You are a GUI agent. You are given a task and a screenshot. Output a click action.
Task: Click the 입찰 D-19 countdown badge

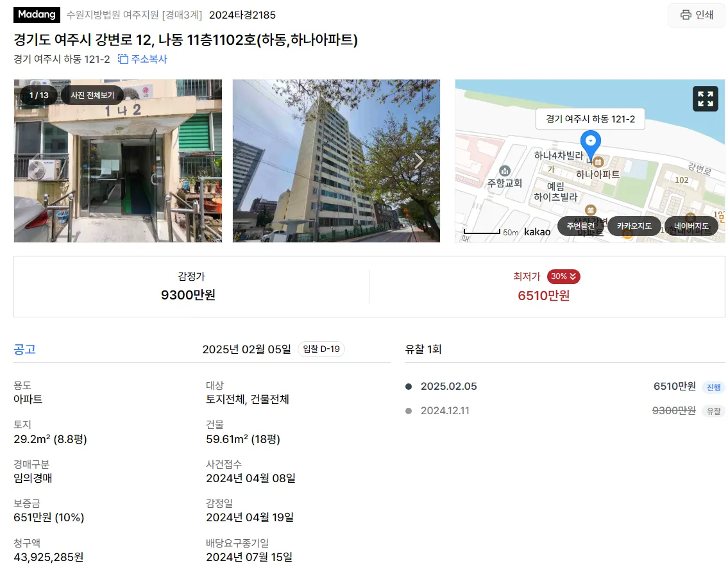[x=321, y=349]
